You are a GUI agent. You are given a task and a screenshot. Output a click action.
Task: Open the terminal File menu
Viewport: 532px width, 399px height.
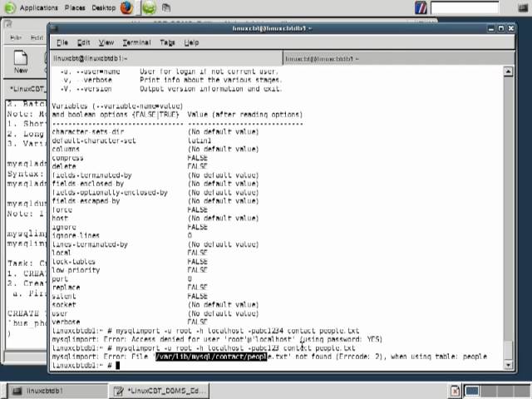[62, 42]
